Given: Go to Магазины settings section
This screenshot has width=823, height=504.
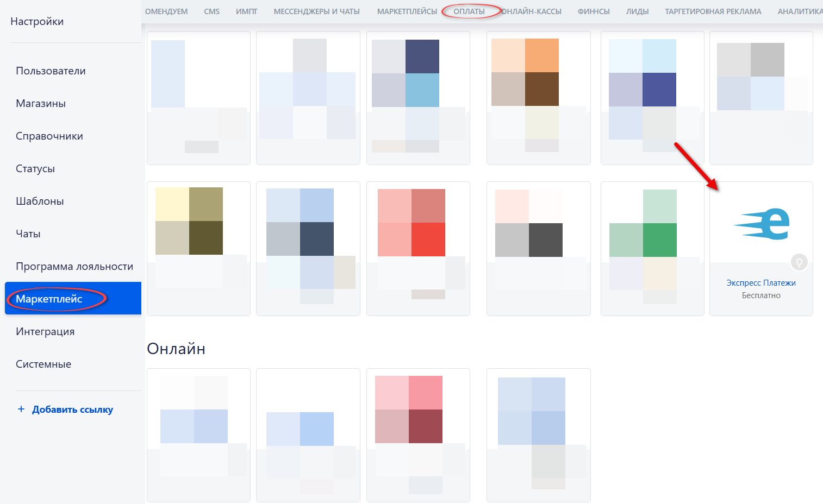Looking at the screenshot, I should point(41,104).
